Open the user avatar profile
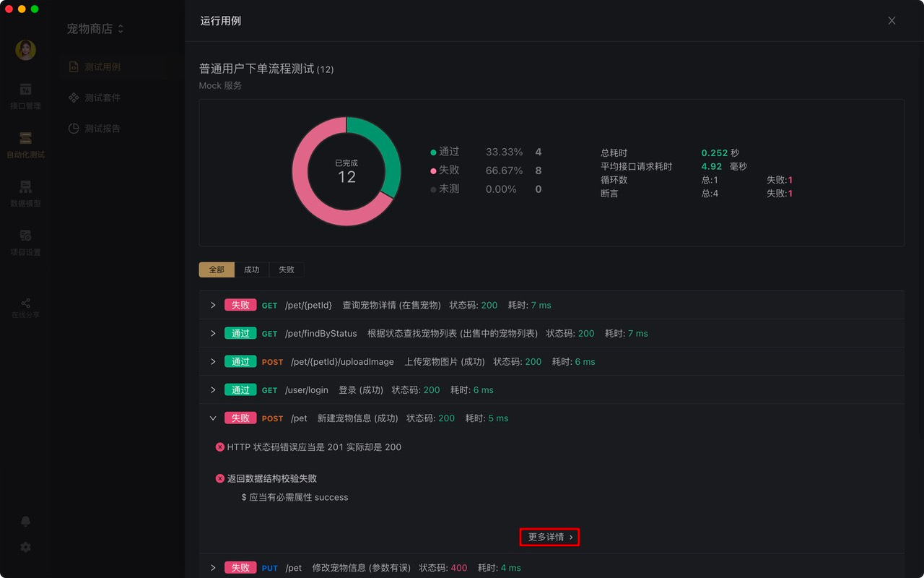 click(25, 50)
